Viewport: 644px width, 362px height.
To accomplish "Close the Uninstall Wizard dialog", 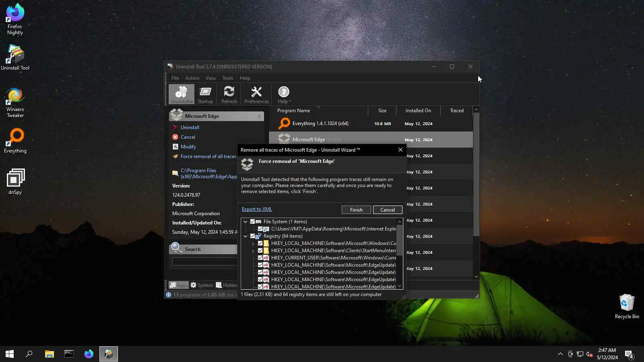I will 400,150.
